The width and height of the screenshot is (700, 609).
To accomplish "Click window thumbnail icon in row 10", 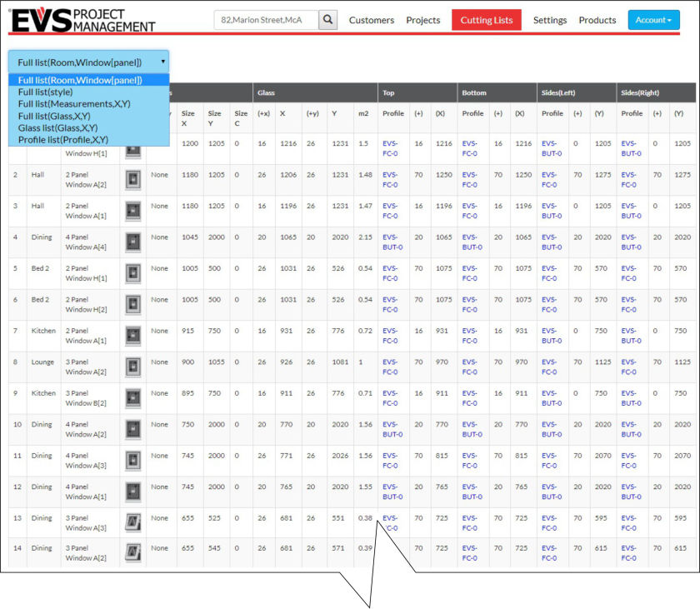I will click(x=132, y=429).
